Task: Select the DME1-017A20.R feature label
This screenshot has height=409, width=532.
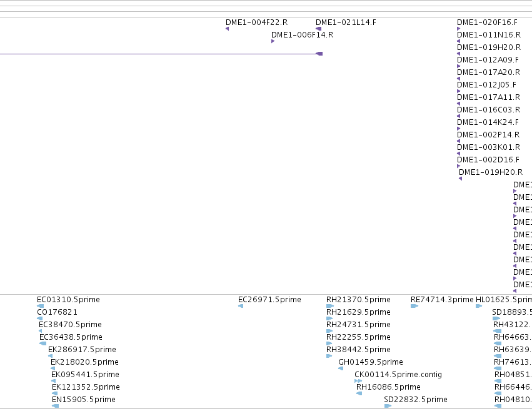Action: 489,72
